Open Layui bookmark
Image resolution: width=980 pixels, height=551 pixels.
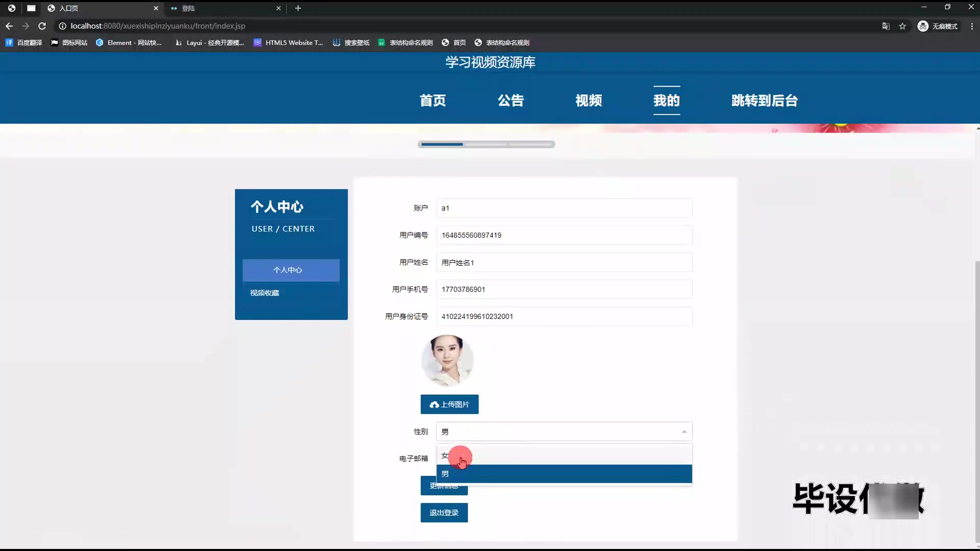pos(209,43)
